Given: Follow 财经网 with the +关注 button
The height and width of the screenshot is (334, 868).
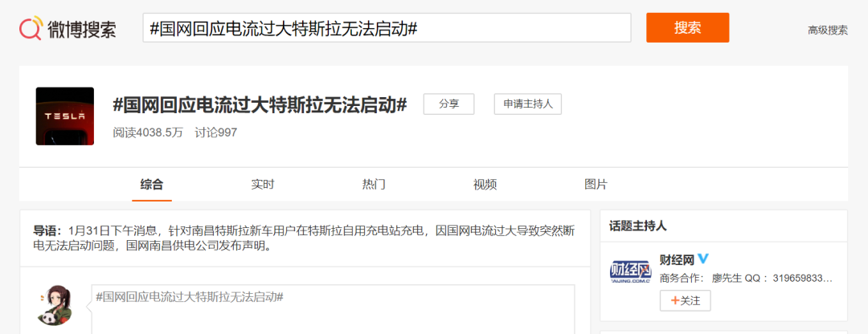Looking at the screenshot, I should click(686, 300).
